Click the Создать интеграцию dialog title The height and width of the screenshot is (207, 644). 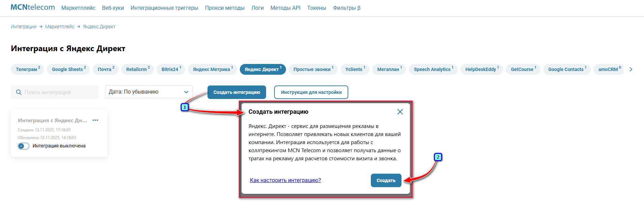(278, 112)
